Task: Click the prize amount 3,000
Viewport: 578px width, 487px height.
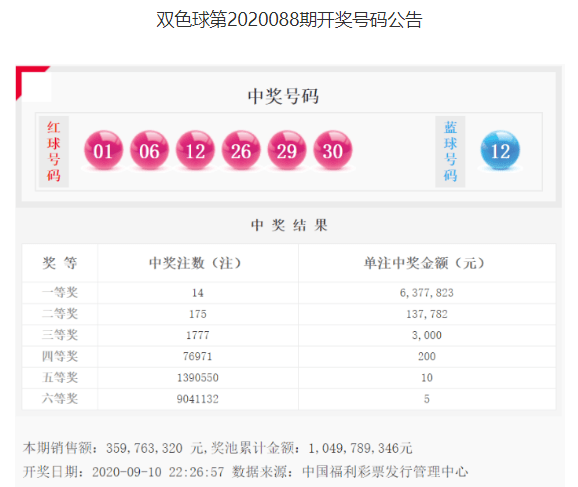Action: tap(427, 335)
